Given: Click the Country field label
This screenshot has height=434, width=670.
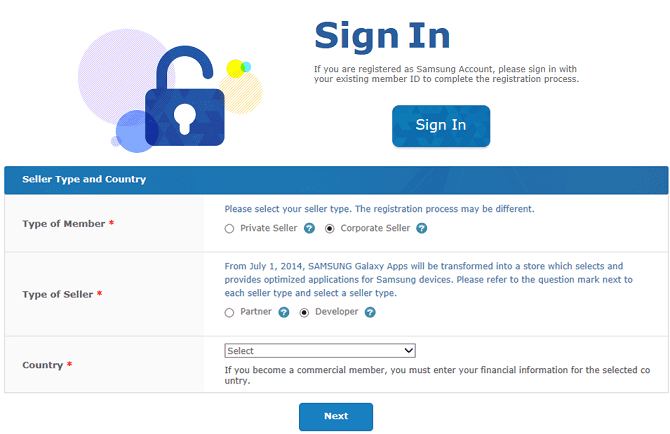Looking at the screenshot, I should pyautogui.click(x=42, y=365).
